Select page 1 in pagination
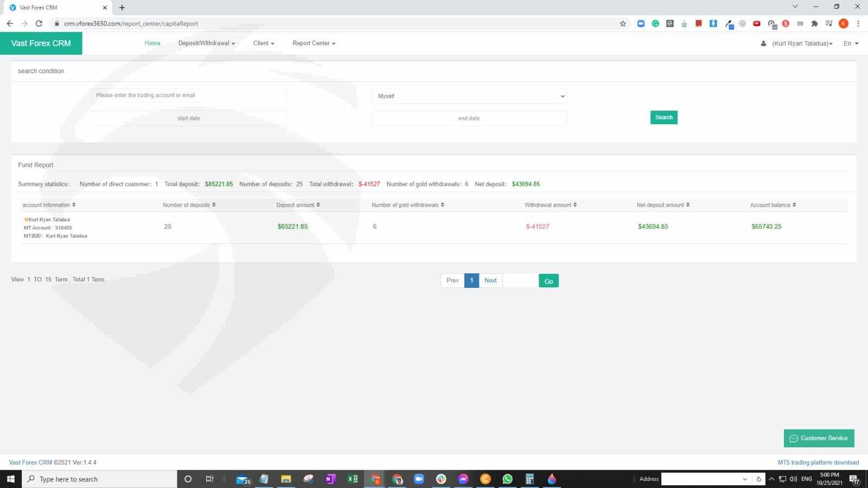This screenshot has height=488, width=868. coord(472,280)
